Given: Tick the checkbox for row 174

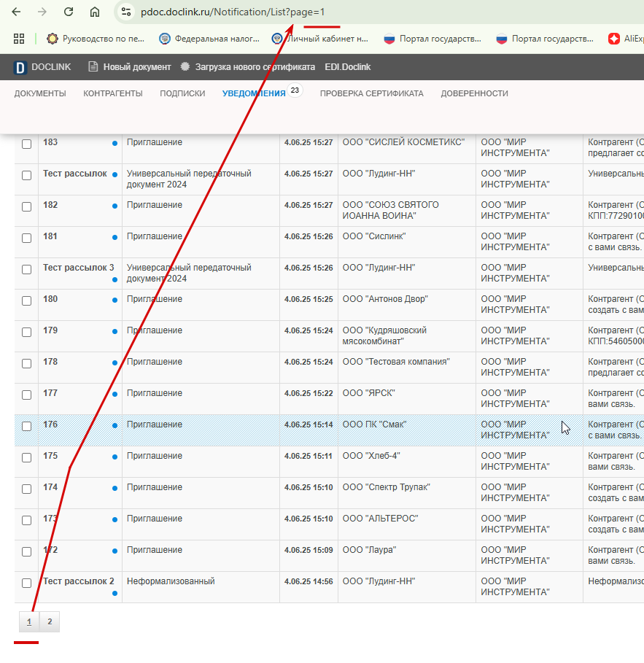Looking at the screenshot, I should click(27, 489).
